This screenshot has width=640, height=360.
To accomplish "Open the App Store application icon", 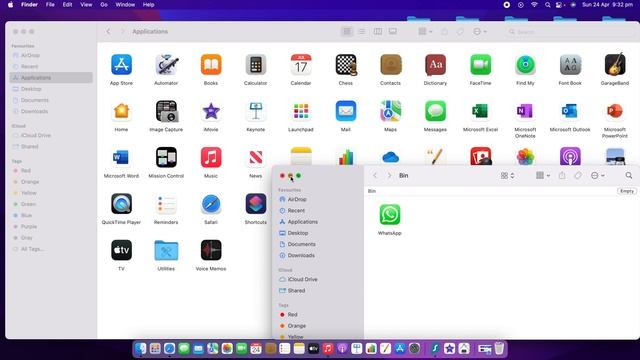I will point(121,64).
